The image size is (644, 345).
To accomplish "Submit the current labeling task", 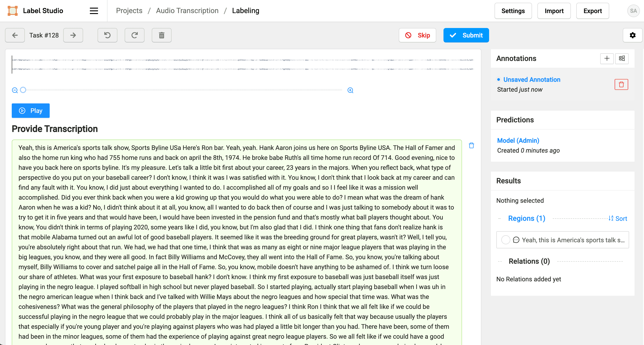I will point(466,35).
